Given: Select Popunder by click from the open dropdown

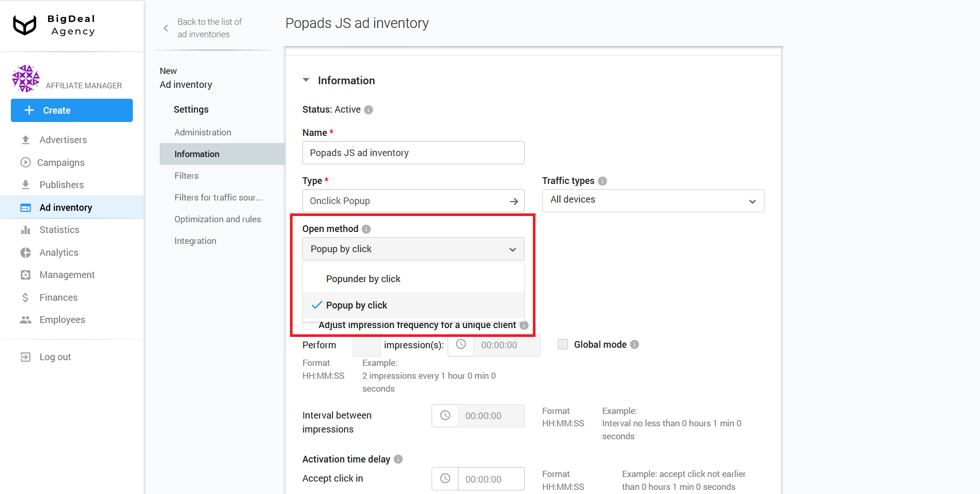Looking at the screenshot, I should point(363,279).
